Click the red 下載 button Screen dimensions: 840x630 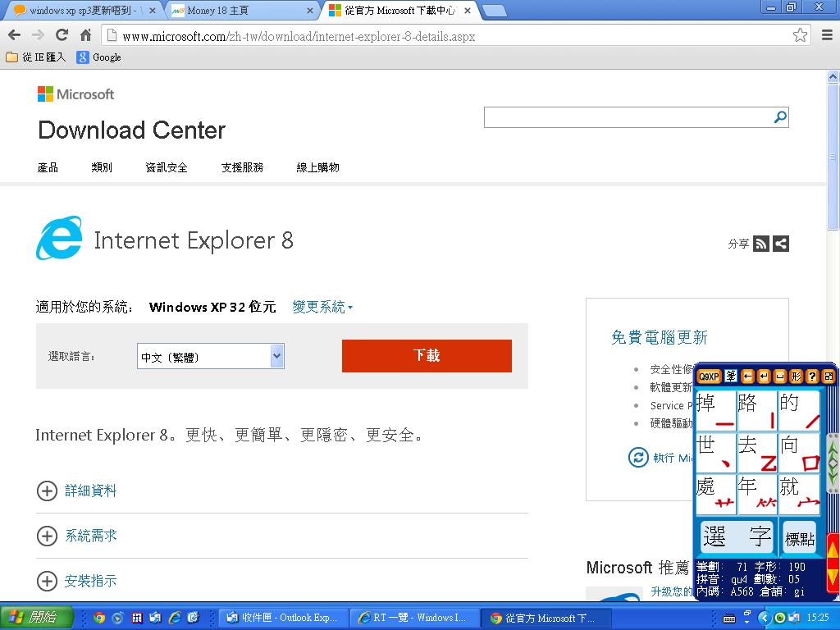tap(427, 356)
